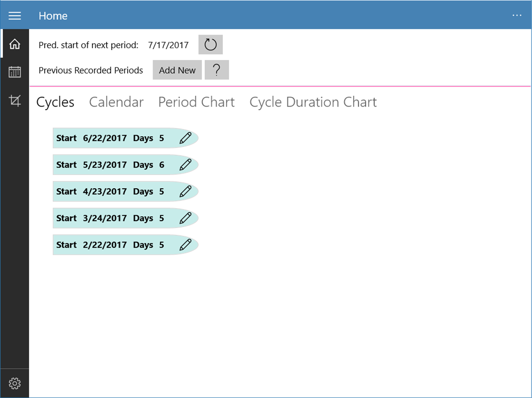Screen dimensions: 532x398
Task: Click the crop icon in the sidebar
Action: (15, 101)
